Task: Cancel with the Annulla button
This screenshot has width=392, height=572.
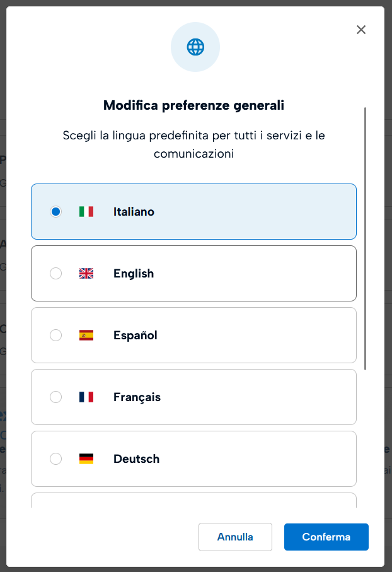Action: click(235, 537)
